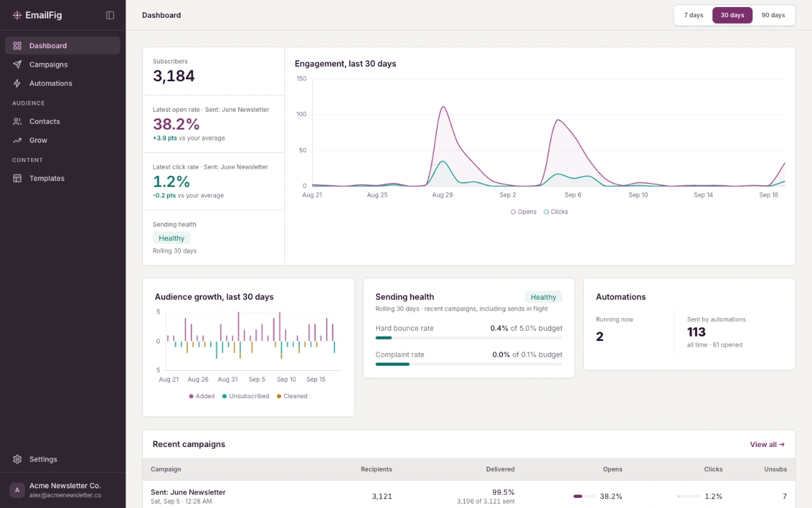Open View all recent campaigns
Viewport: 812px width, 508px height.
pyautogui.click(x=768, y=444)
